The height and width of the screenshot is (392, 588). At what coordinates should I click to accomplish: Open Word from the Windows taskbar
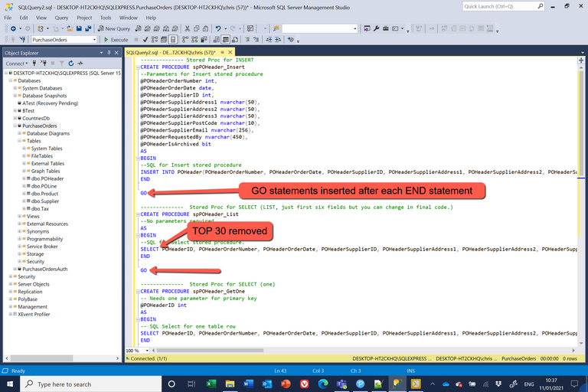[248, 383]
